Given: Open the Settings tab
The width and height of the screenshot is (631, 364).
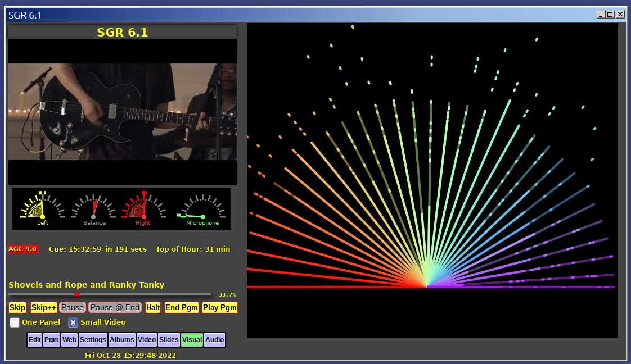Looking at the screenshot, I should [93, 339].
